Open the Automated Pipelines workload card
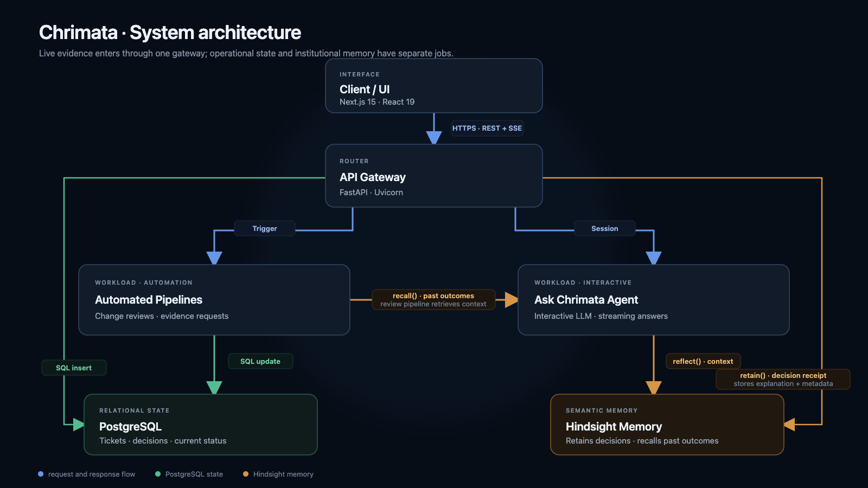This screenshot has width=868, height=488. pos(214,300)
